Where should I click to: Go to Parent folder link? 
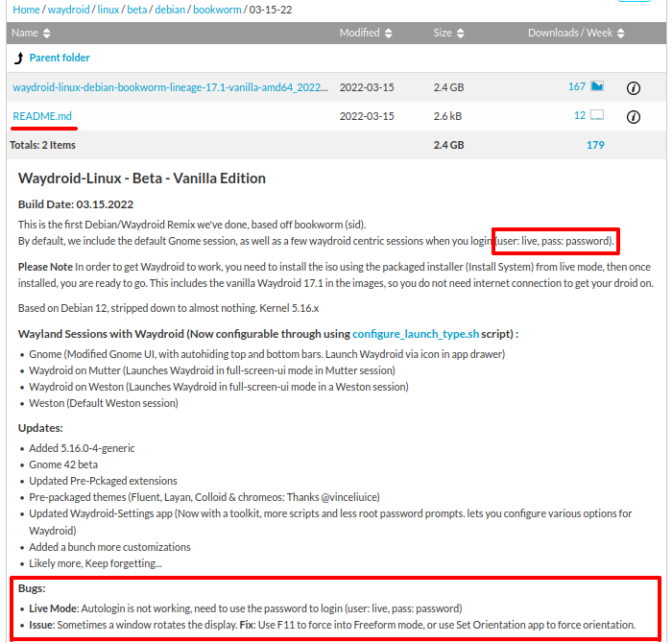tap(60, 58)
